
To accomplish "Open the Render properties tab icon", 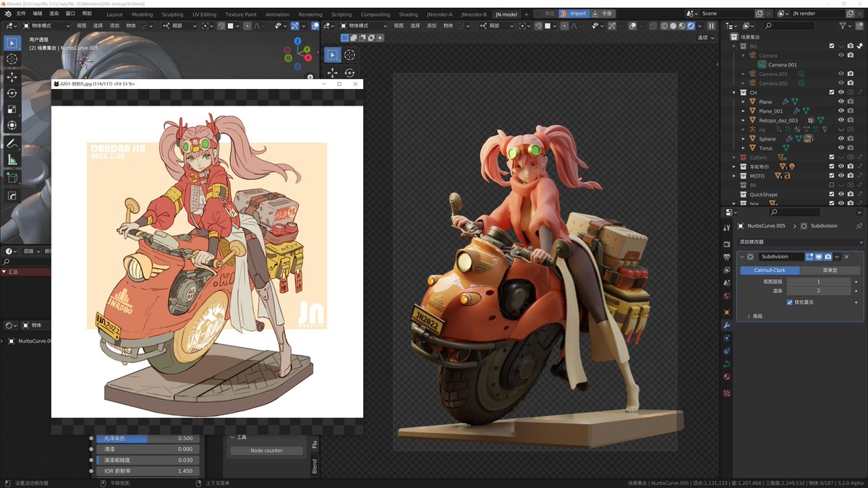I will 727,244.
